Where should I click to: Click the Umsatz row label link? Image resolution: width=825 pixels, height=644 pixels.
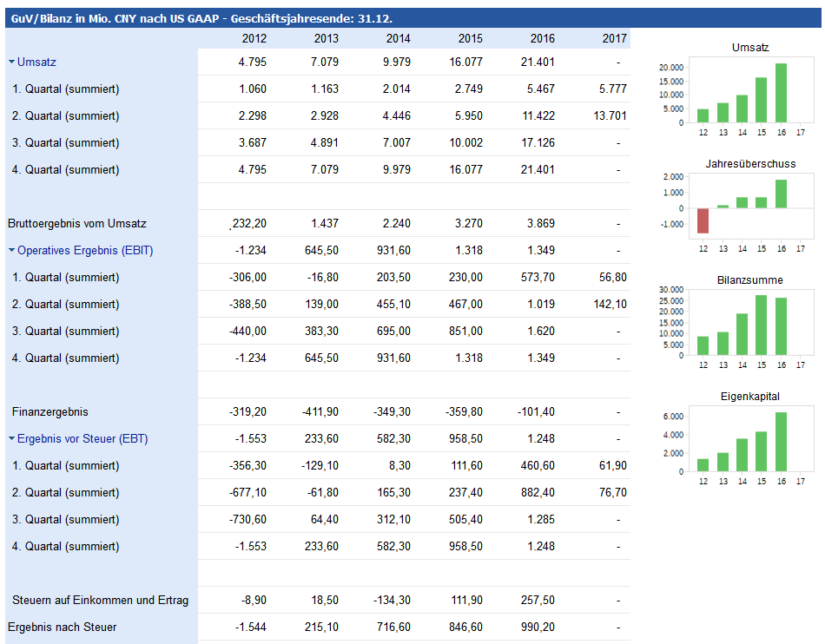click(36, 62)
